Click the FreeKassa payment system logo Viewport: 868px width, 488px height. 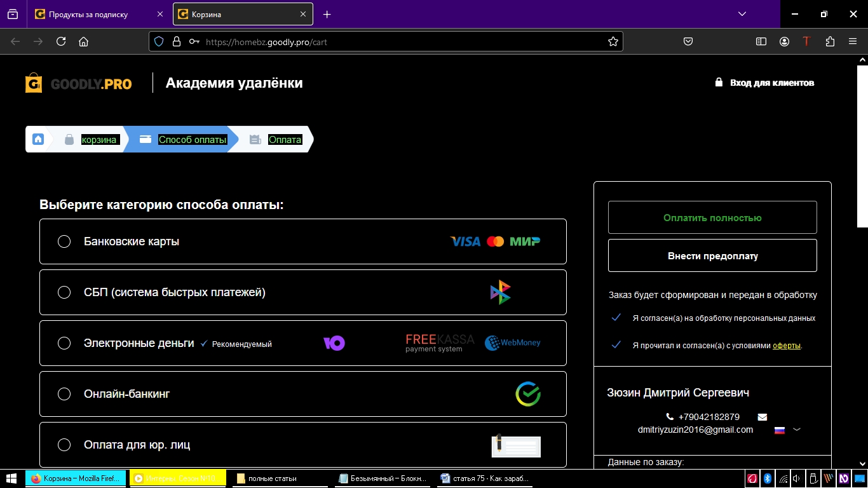tap(440, 343)
